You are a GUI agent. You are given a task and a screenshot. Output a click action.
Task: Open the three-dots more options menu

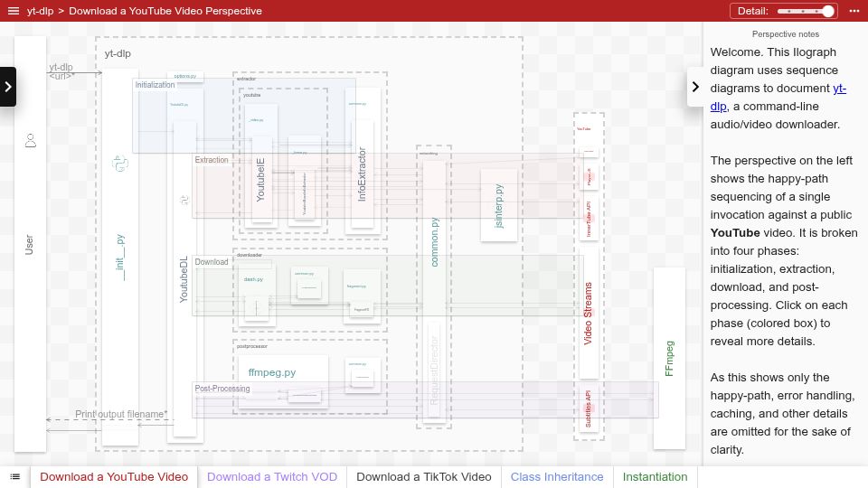pos(854,11)
